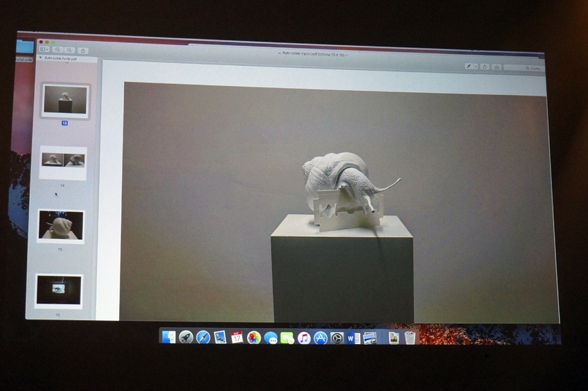
Task: Open Preview from the Dock
Action: tap(370, 338)
